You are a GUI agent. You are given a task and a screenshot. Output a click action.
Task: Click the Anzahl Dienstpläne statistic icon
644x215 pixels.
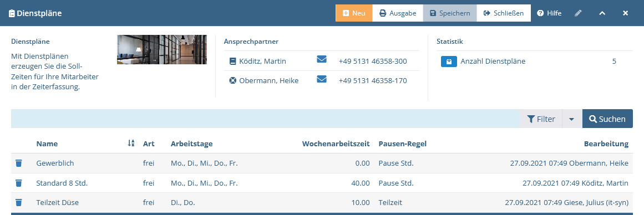point(449,62)
